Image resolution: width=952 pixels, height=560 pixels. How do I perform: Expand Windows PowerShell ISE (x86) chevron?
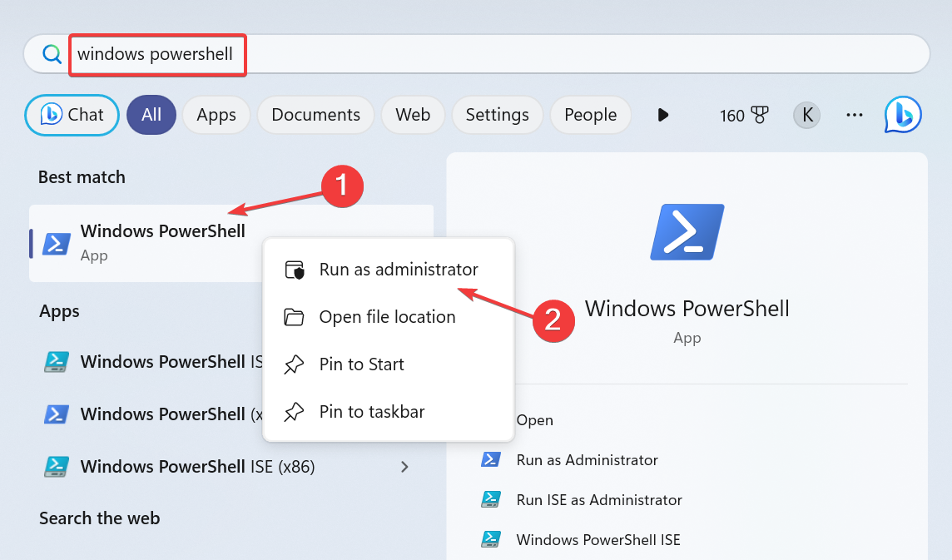coord(404,467)
